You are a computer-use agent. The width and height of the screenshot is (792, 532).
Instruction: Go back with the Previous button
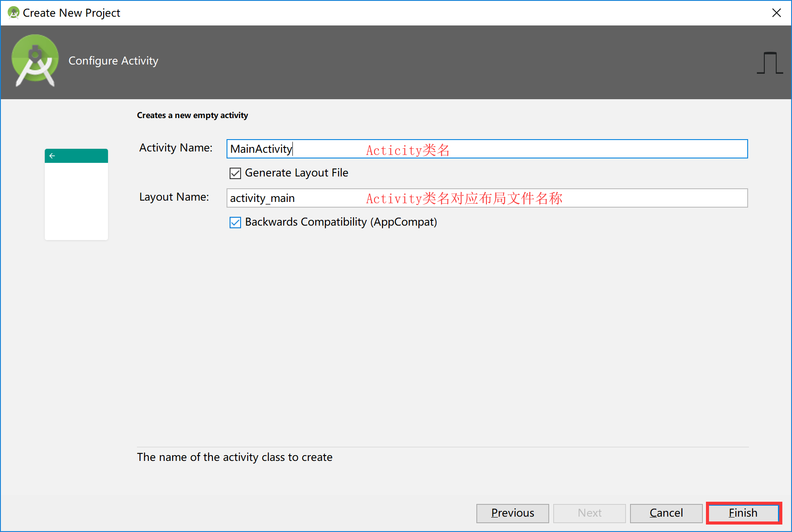(512, 513)
